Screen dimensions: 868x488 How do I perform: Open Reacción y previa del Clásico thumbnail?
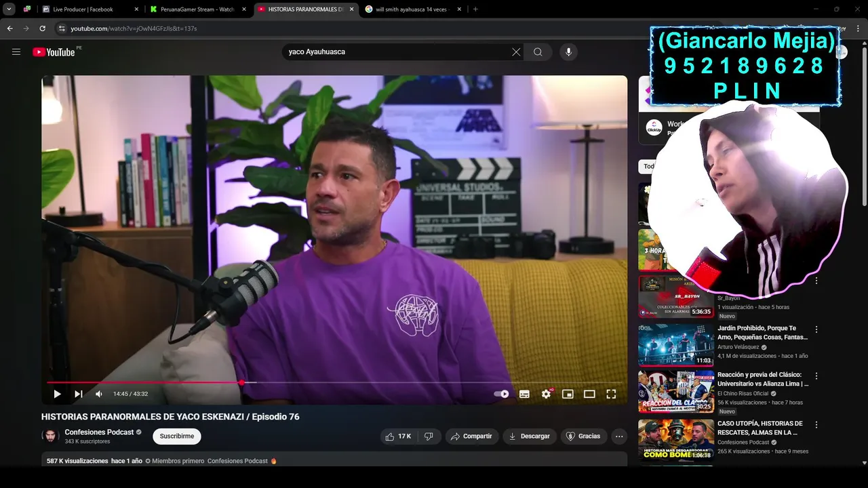pos(675,392)
